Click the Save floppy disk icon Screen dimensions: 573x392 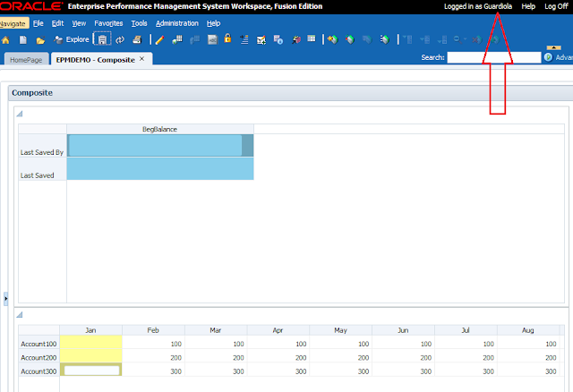pyautogui.click(x=102, y=39)
